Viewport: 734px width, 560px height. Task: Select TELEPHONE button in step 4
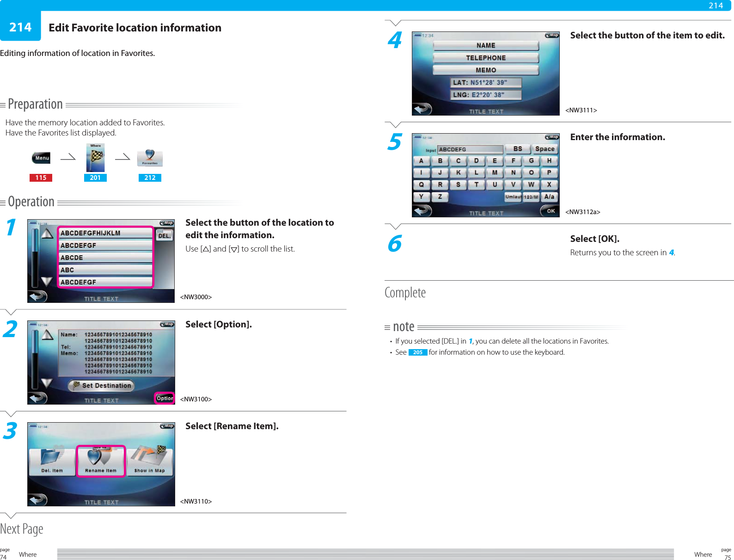click(486, 58)
